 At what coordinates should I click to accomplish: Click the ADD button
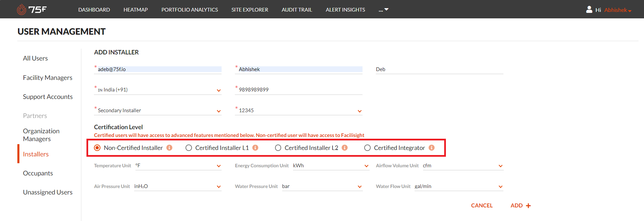[x=520, y=206]
